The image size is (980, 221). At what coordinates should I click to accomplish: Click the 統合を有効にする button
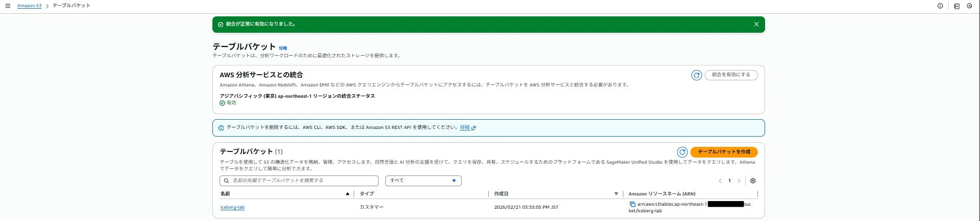click(731, 75)
